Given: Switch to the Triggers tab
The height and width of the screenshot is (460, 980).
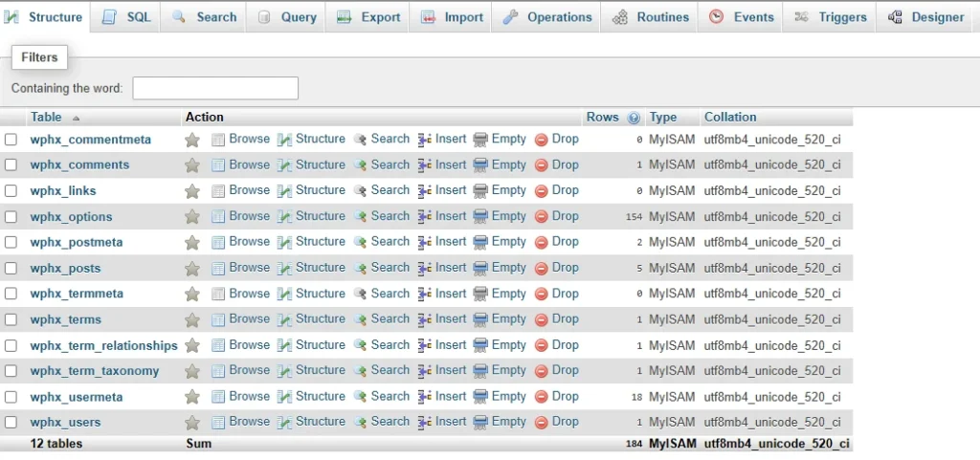Looking at the screenshot, I should 830,17.
